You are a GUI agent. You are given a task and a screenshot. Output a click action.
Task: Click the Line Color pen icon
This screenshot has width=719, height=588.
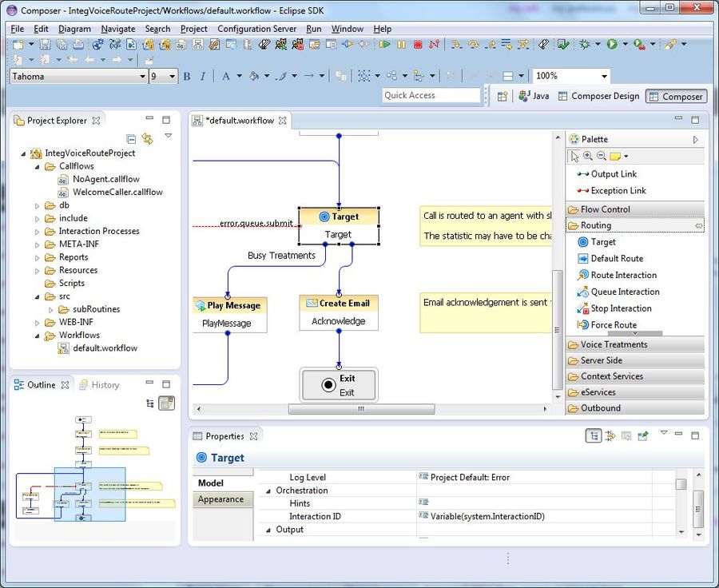[281, 76]
